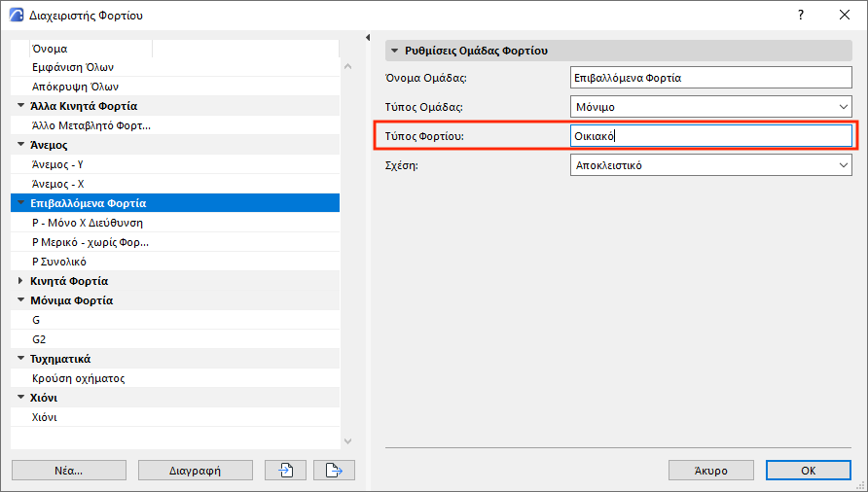Cancel with the Άκυρο button

tap(710, 471)
